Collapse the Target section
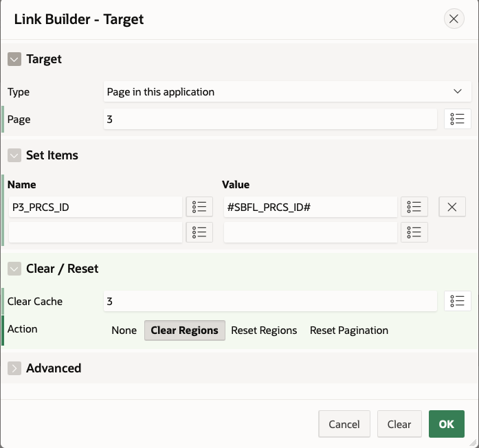Viewport: 479px width, 448px height. (14, 59)
